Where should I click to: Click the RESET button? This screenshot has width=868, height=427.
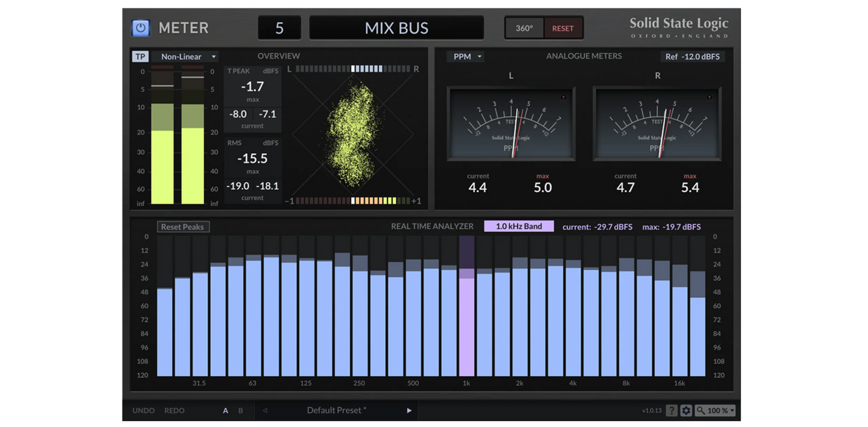coord(563,28)
